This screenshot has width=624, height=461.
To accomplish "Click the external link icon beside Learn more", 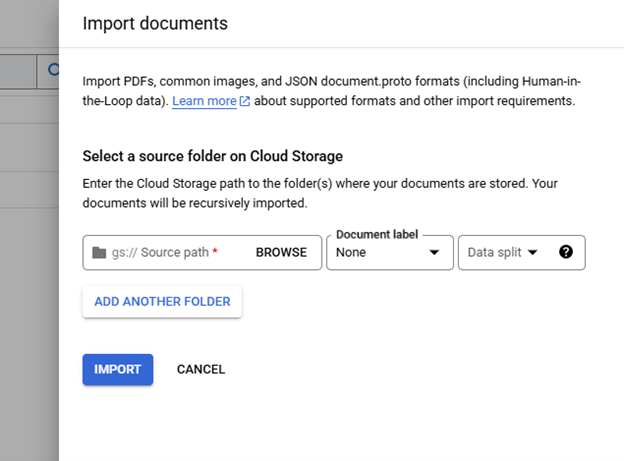I will click(244, 102).
